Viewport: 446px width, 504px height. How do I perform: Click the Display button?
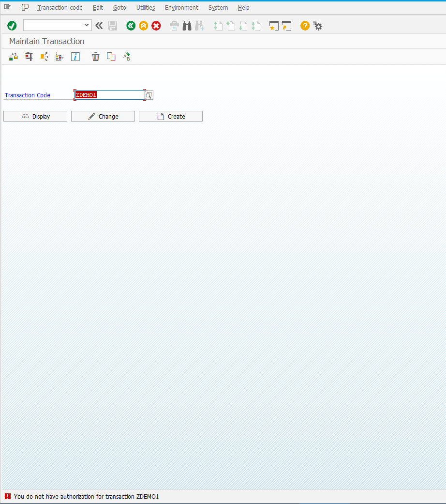point(35,116)
